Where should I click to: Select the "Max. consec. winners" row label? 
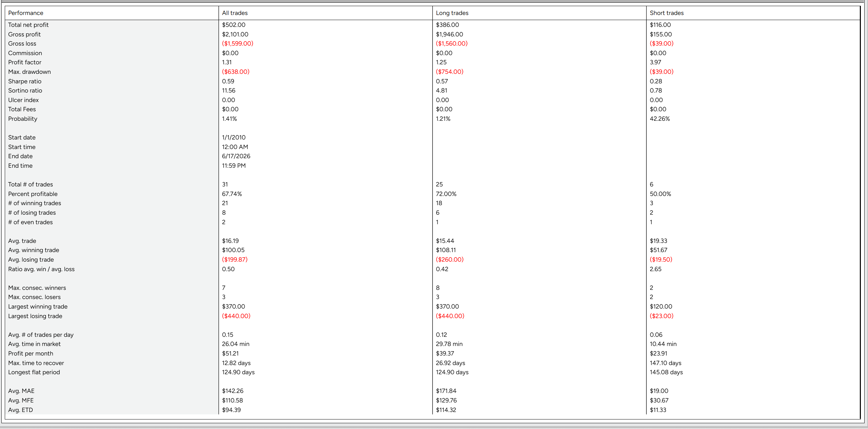point(37,288)
